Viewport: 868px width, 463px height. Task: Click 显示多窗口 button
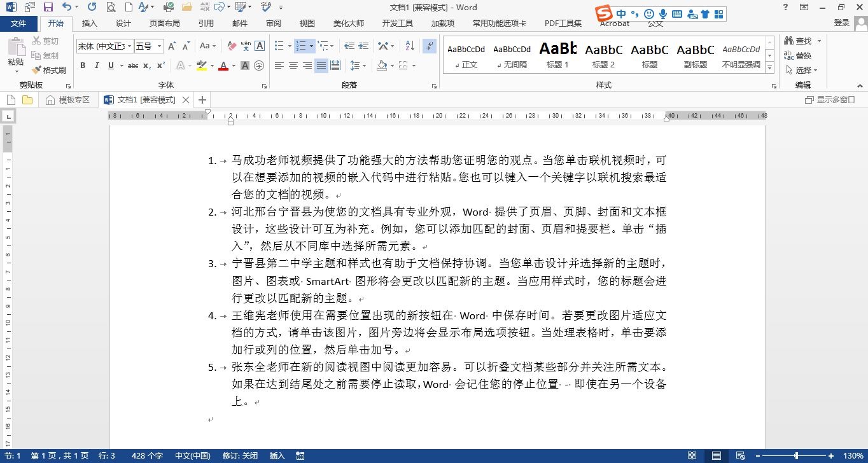point(830,100)
